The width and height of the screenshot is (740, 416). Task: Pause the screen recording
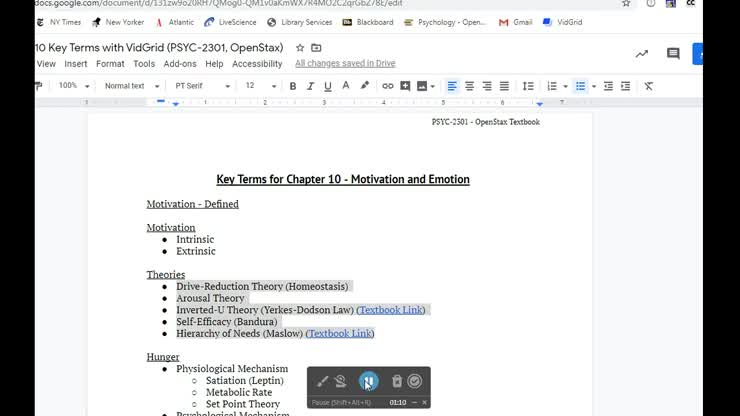click(x=369, y=381)
